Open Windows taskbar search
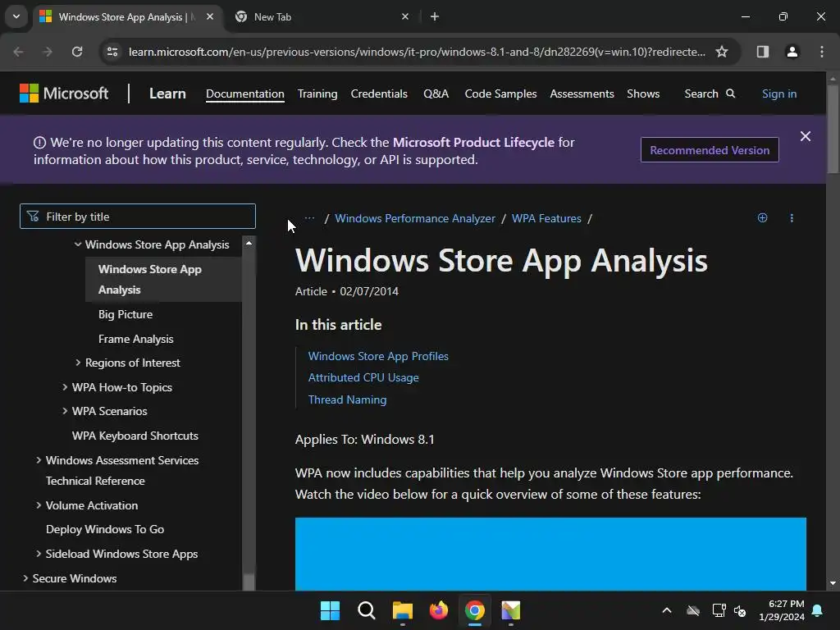 (x=367, y=610)
